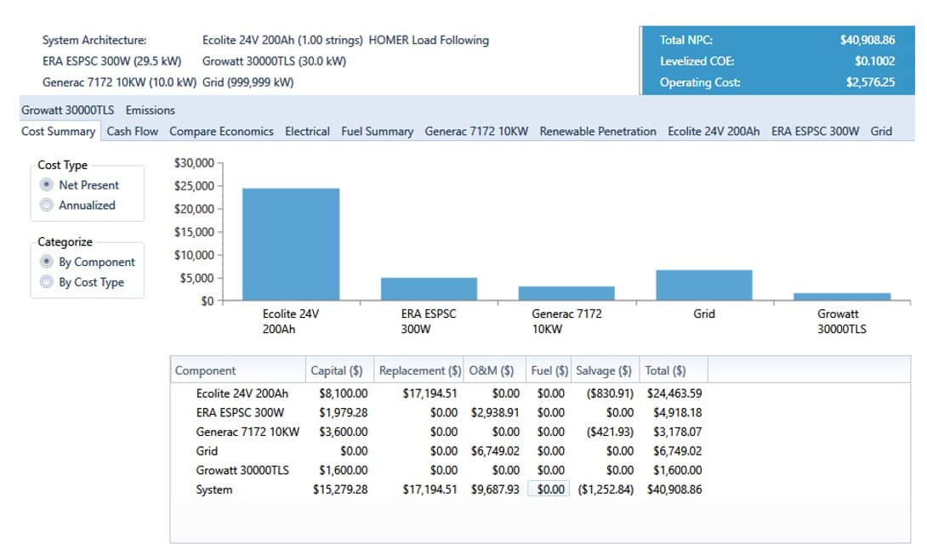This screenshot has height=560, width=927.
Task: Open the Ecolite 24V 200Ah tab
Action: coord(714,131)
